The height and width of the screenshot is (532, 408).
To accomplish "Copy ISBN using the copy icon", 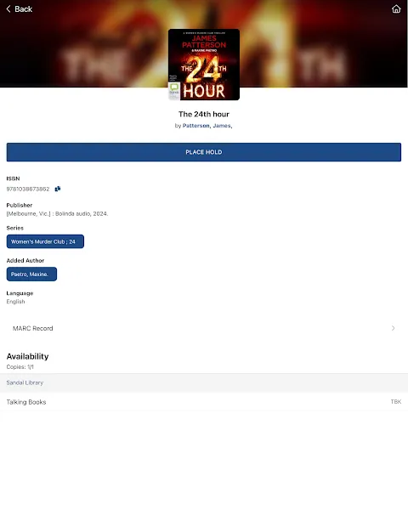I will point(58,189).
